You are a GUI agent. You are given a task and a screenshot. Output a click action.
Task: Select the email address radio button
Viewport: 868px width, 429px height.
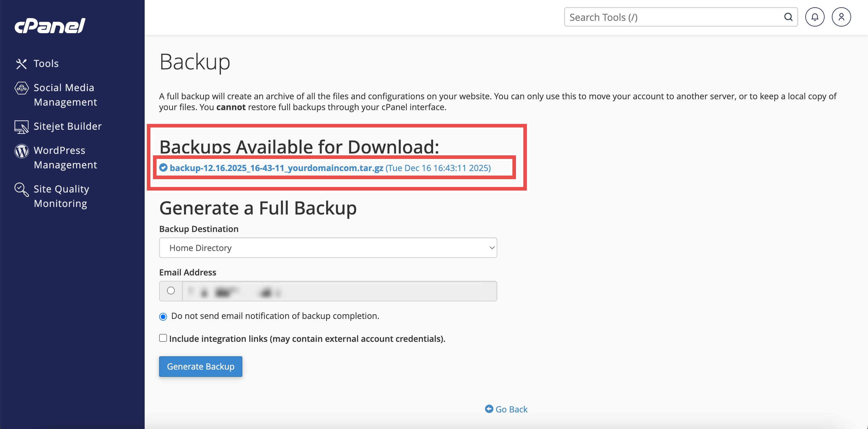[x=171, y=291]
